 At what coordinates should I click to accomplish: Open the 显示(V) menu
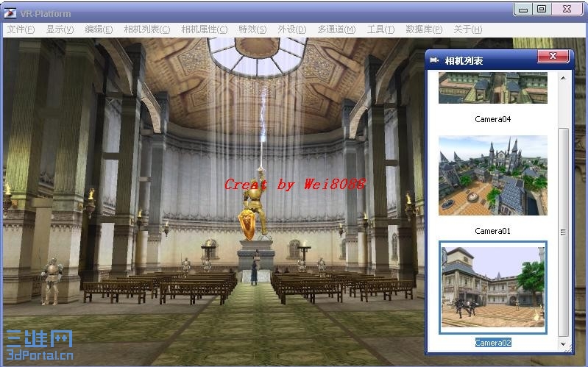(60, 29)
